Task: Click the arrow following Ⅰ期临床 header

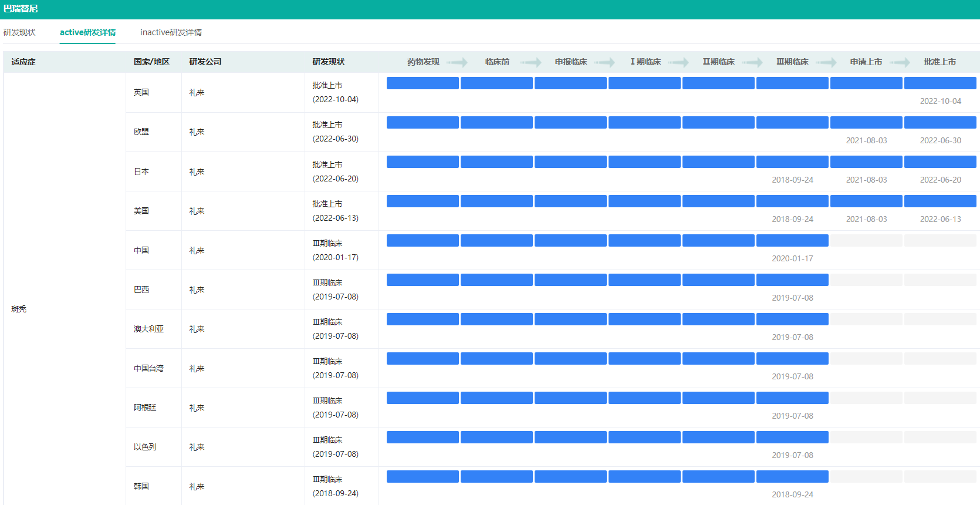Action: [x=678, y=62]
